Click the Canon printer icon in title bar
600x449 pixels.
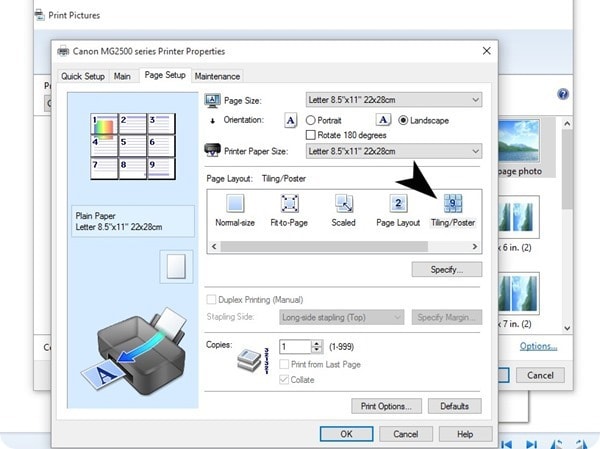pos(63,51)
